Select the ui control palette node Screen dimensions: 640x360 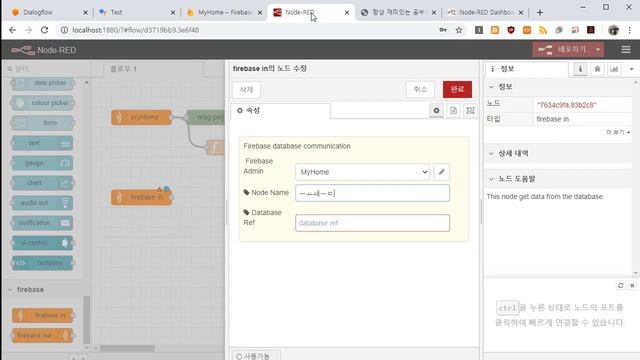tap(42, 243)
